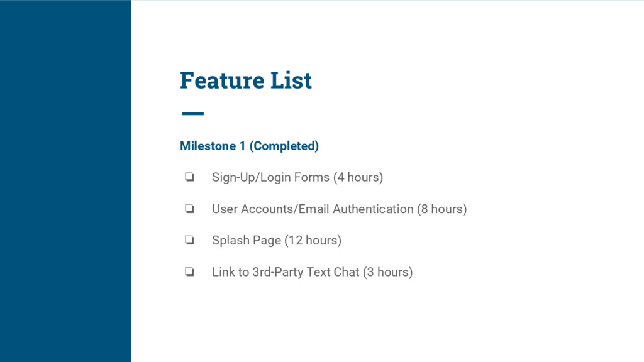The height and width of the screenshot is (362, 644).
Task: Click the (12 hours) estimate text
Action: point(313,240)
